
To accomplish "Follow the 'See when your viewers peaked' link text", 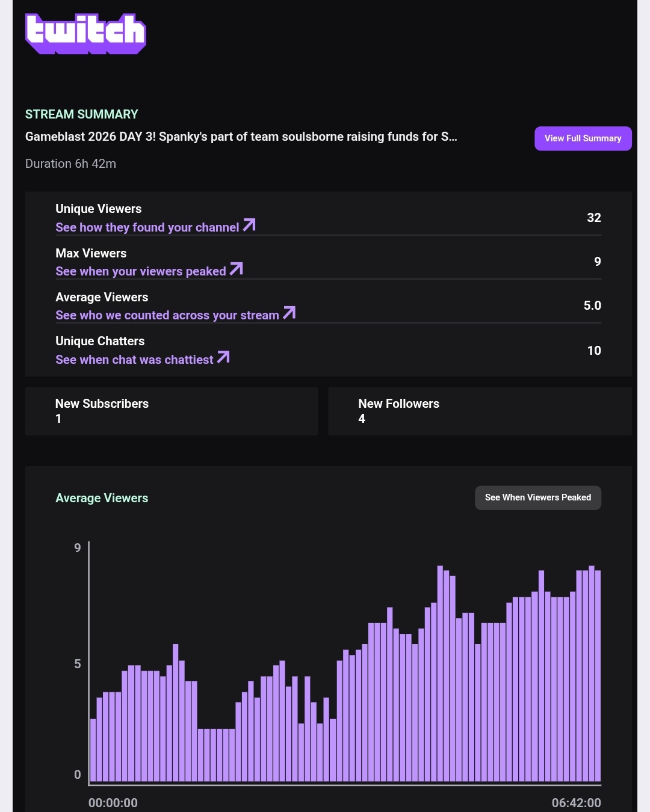I will click(140, 271).
